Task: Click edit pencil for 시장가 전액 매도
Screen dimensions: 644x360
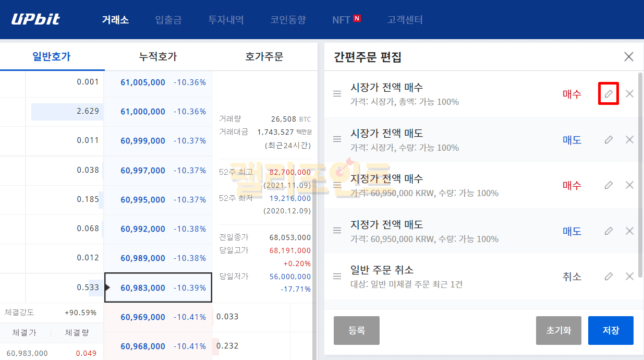Action: (x=608, y=140)
